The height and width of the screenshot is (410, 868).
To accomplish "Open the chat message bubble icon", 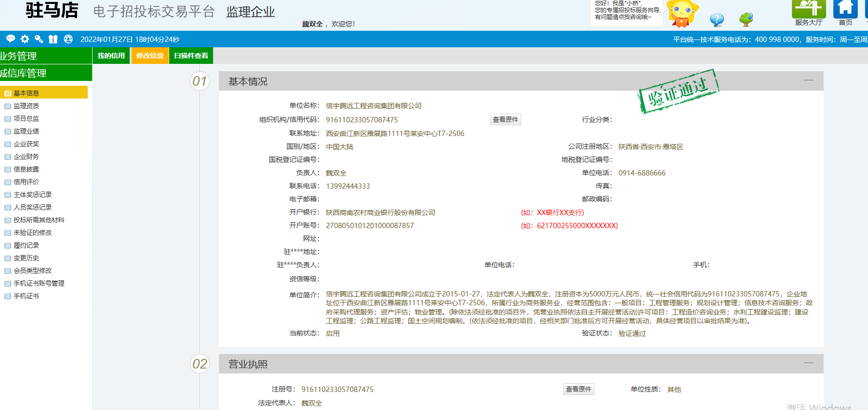I will 11,39.
